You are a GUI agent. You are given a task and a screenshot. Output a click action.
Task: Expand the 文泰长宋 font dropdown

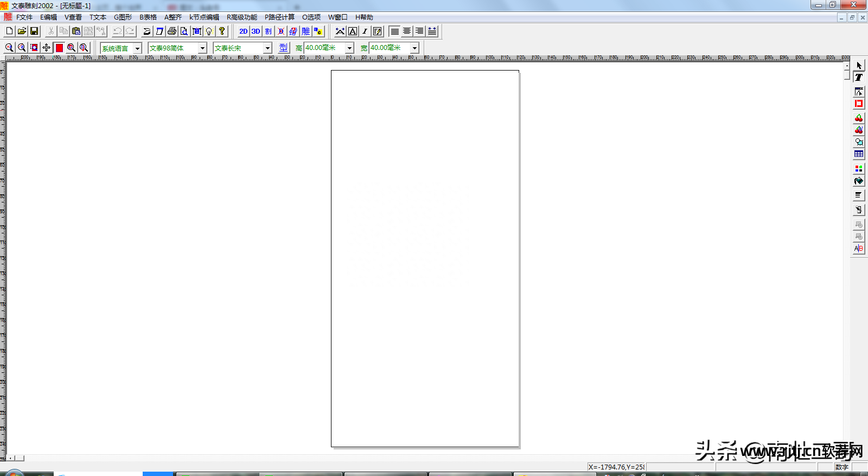(x=267, y=48)
